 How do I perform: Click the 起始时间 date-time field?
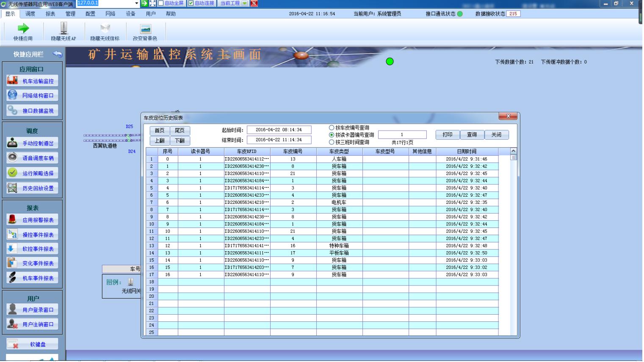(279, 130)
